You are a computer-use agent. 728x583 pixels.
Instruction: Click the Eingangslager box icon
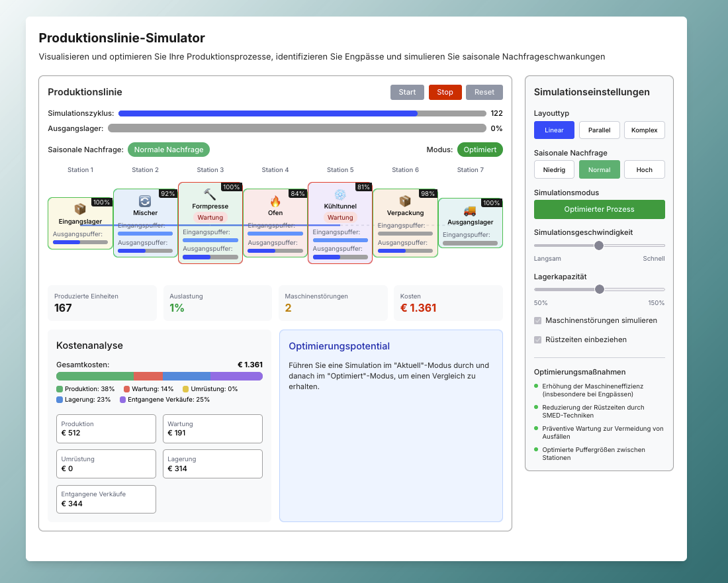pos(80,209)
